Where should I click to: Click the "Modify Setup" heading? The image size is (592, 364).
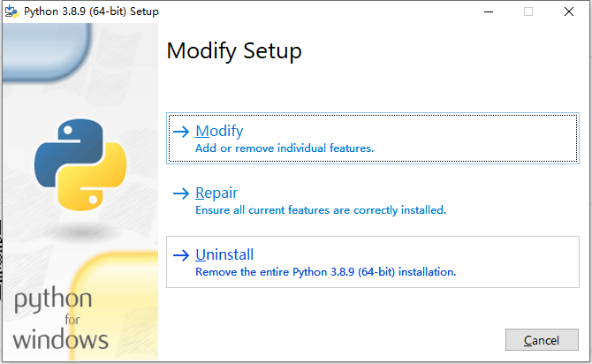(x=234, y=51)
